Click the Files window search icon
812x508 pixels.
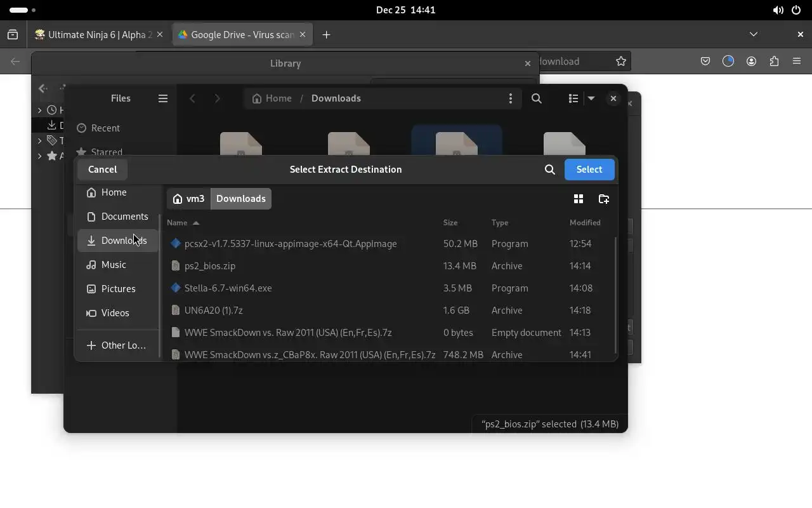coord(537,98)
